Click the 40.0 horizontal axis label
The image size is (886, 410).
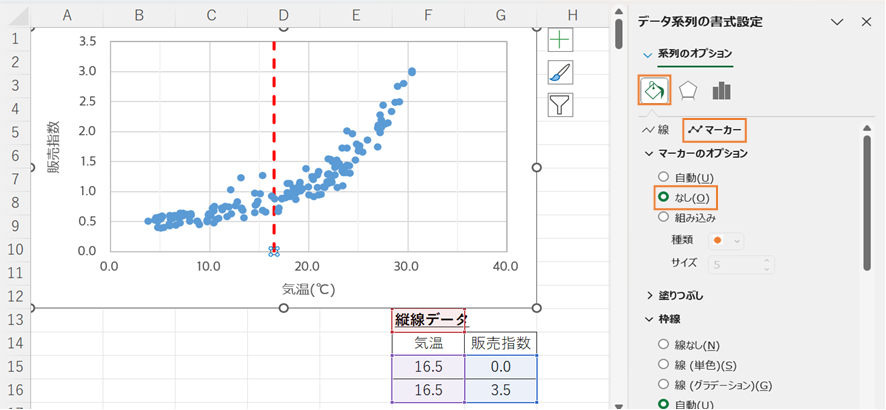click(505, 266)
